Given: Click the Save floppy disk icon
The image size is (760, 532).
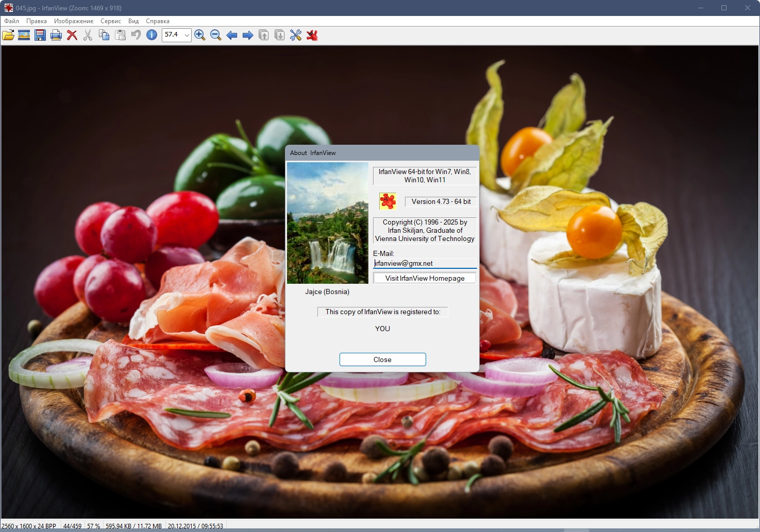Looking at the screenshot, I should (40, 35).
